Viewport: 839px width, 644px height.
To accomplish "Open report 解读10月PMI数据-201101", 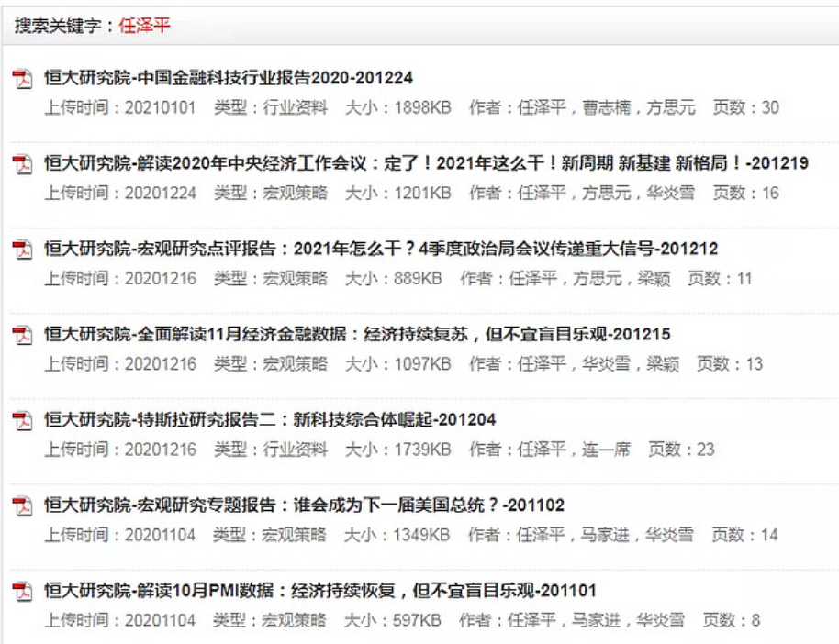I will click(x=320, y=591).
